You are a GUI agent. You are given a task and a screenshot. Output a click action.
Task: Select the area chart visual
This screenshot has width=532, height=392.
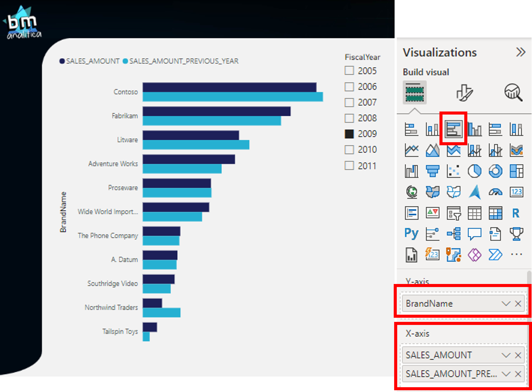click(432, 150)
